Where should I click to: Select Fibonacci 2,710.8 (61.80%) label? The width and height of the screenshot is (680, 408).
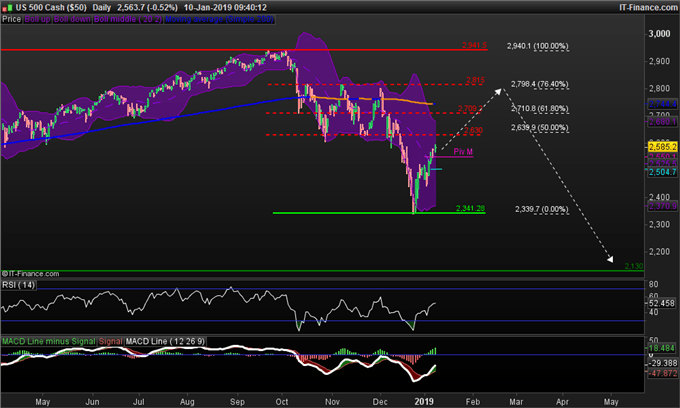(x=540, y=108)
